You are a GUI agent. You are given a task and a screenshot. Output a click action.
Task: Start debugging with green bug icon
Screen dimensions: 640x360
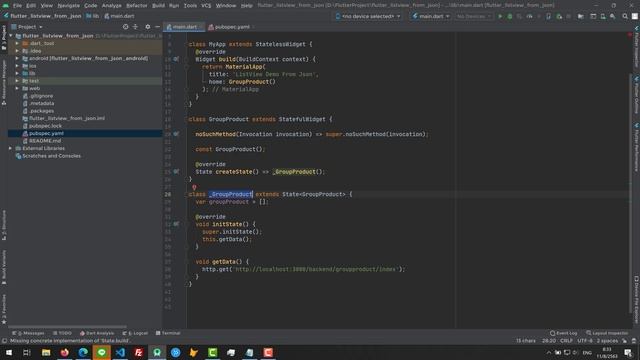[510, 16]
